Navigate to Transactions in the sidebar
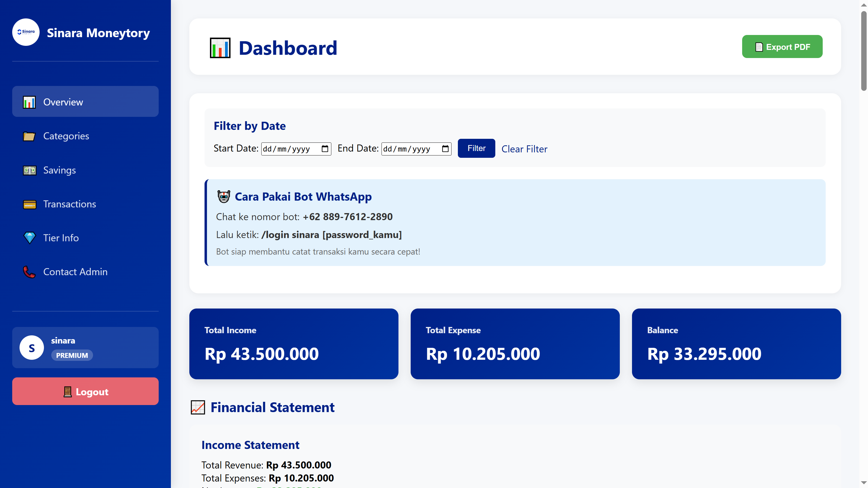 click(x=69, y=204)
